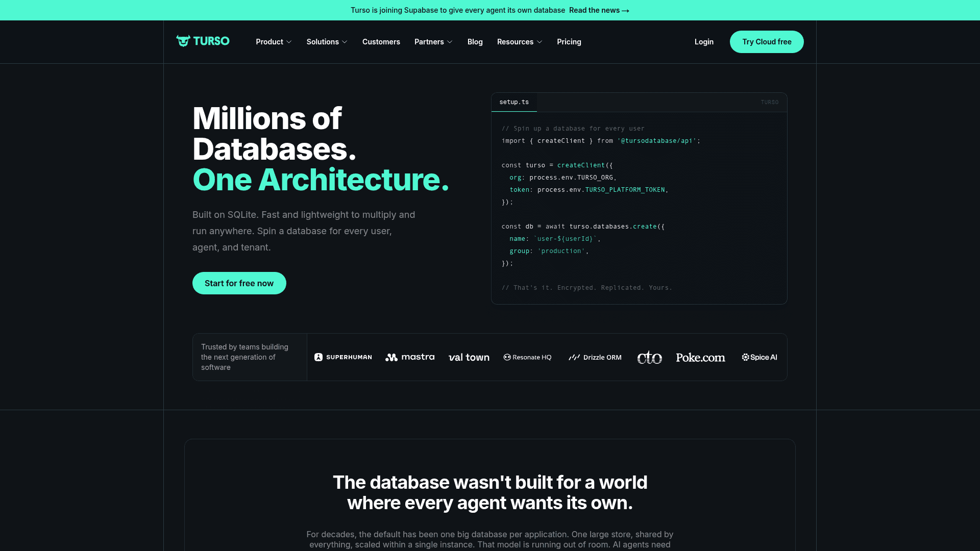
Task: Click the Try Cloud free button
Action: 767,42
